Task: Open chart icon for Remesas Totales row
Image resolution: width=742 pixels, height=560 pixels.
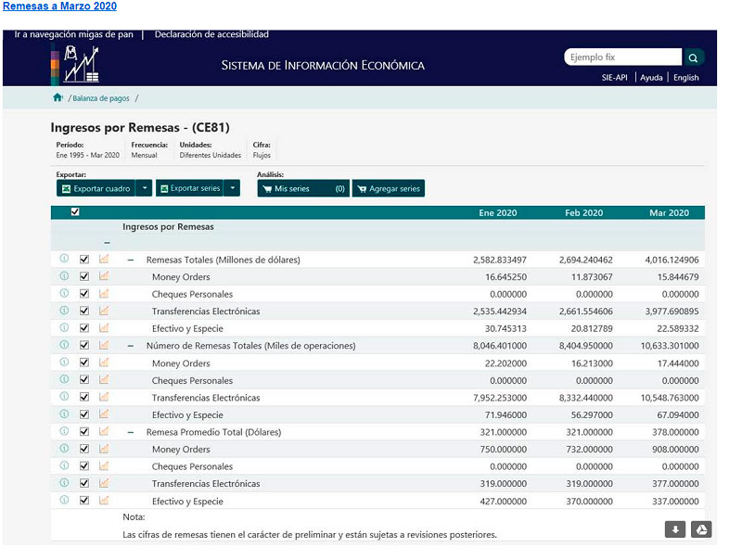Action: tap(104, 260)
